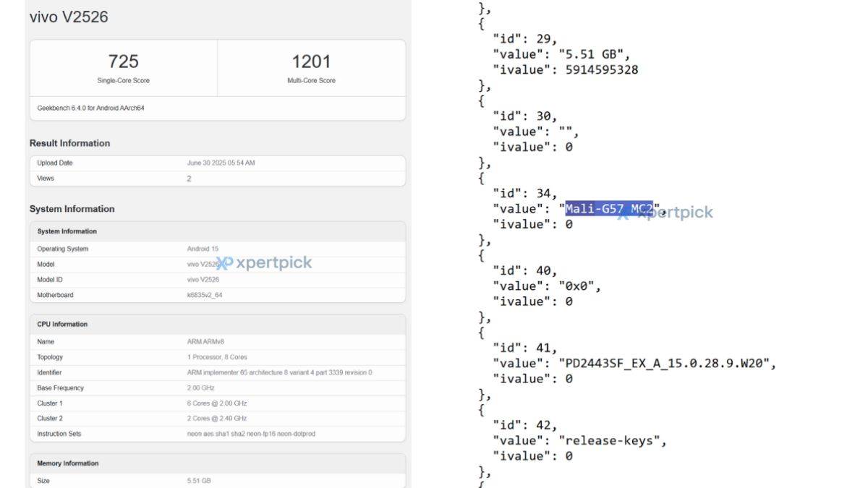Click the Single-Core Score label
Viewport: 868px width, 488px height.
[x=123, y=80]
